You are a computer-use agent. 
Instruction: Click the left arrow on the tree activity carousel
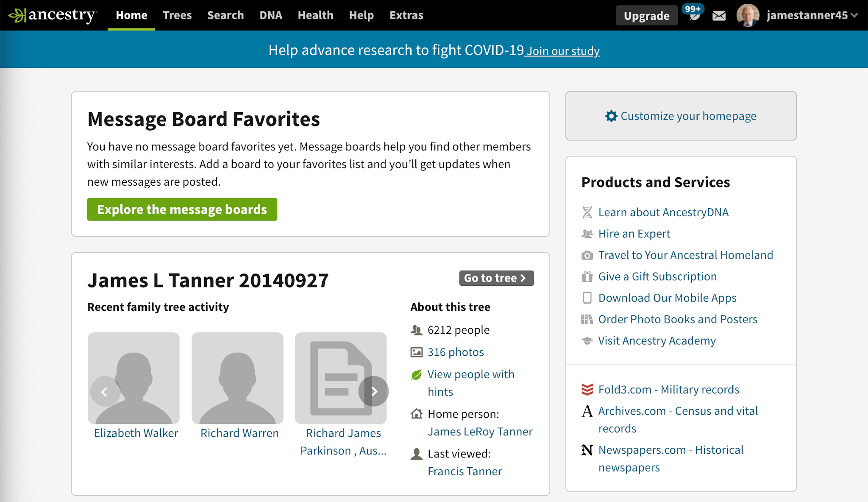click(104, 391)
